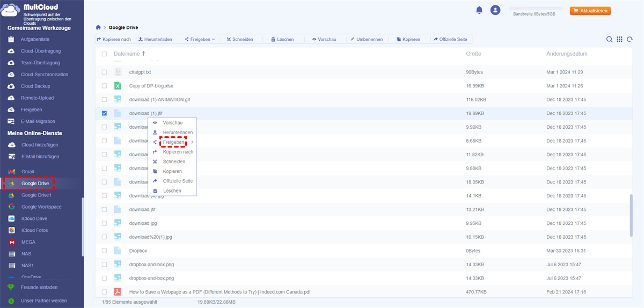
Task: Check the box for download.jpg
Action: click(104, 223)
